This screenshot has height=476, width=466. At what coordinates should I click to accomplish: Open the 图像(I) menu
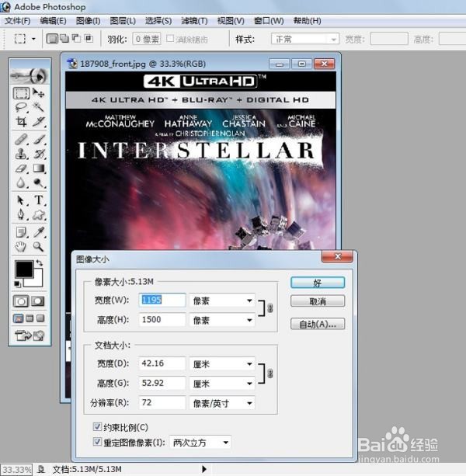[88, 21]
